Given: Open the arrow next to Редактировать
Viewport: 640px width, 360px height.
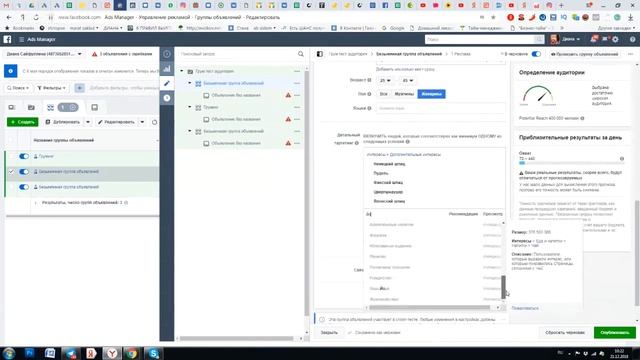Looking at the screenshot, I should [142, 122].
